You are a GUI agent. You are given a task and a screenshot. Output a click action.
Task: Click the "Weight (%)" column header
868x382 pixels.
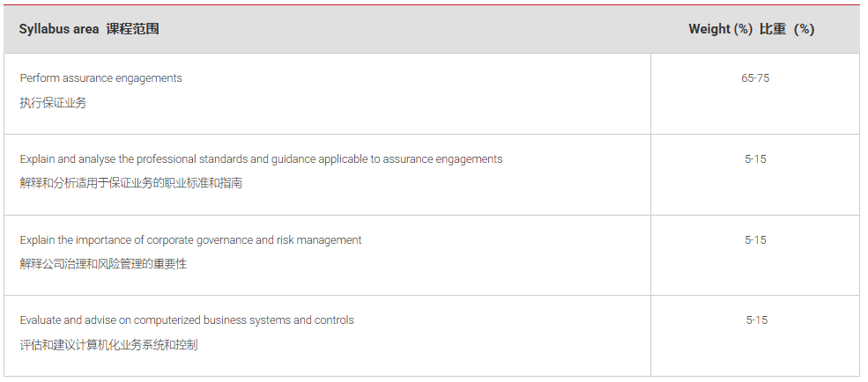click(x=721, y=29)
